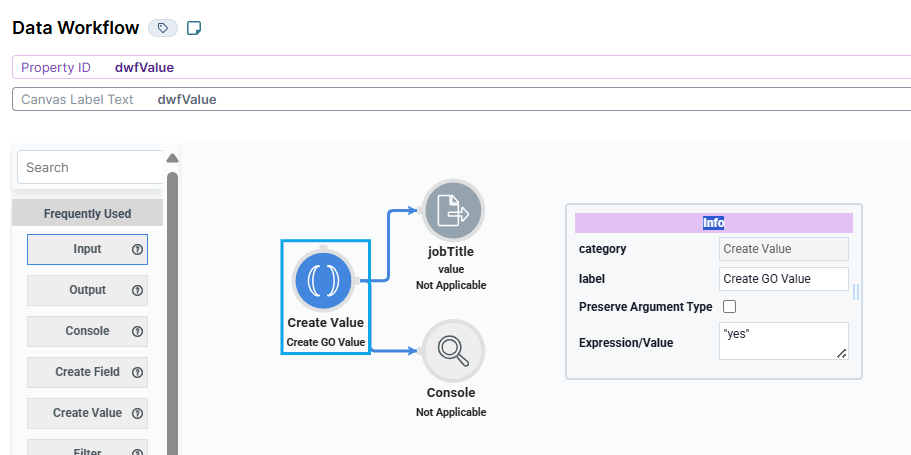
Task: Click the scroll up arrow of operator list
Action: tap(172, 158)
